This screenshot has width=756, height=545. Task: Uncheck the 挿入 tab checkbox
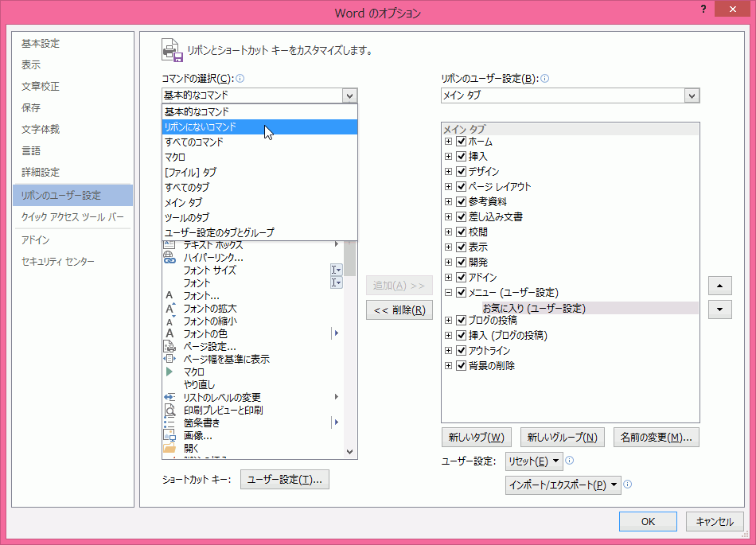point(461,156)
